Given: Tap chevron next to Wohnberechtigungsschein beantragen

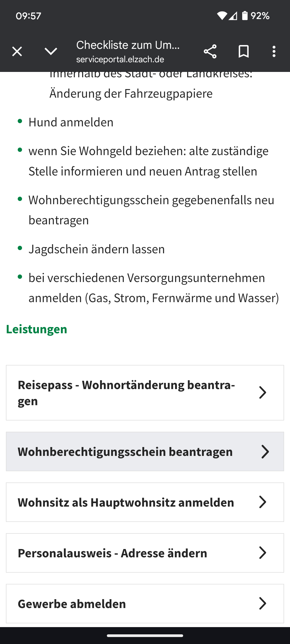Looking at the screenshot, I should (265, 452).
